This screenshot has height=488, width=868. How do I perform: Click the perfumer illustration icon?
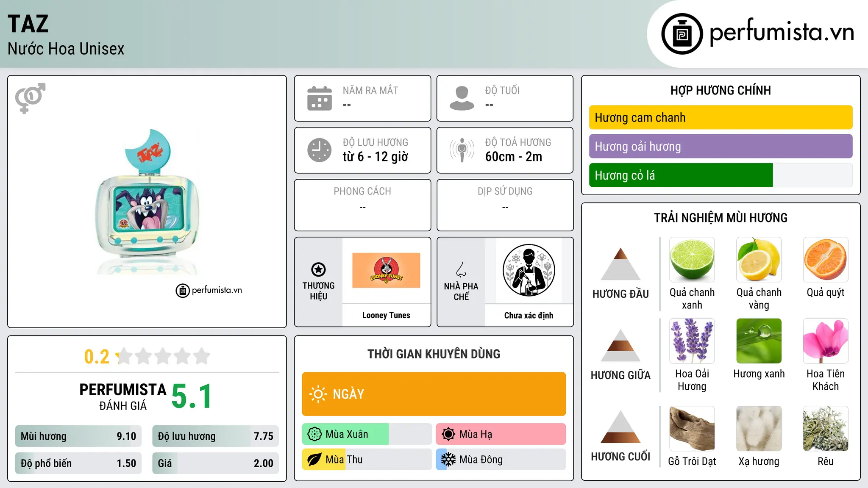tap(529, 270)
